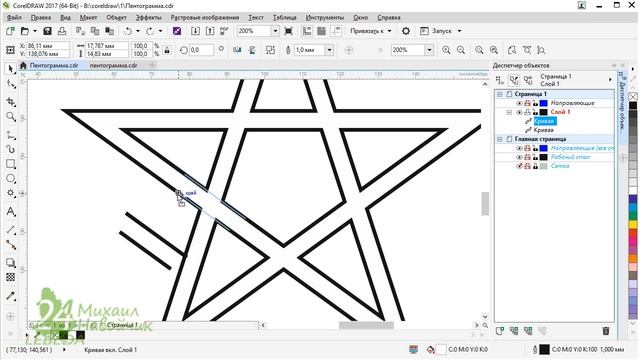The width and height of the screenshot is (640, 360).
Task: Publish to PDF icon
Action: click(224, 31)
